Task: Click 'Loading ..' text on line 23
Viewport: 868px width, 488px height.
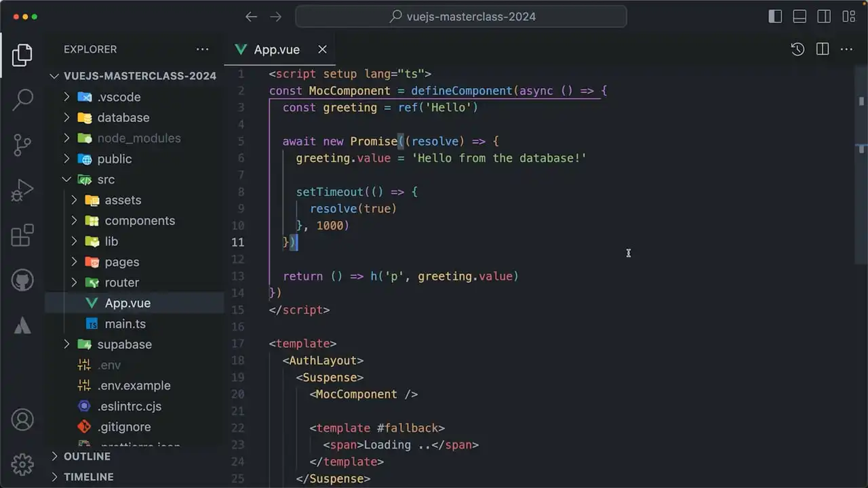Action: (x=397, y=445)
